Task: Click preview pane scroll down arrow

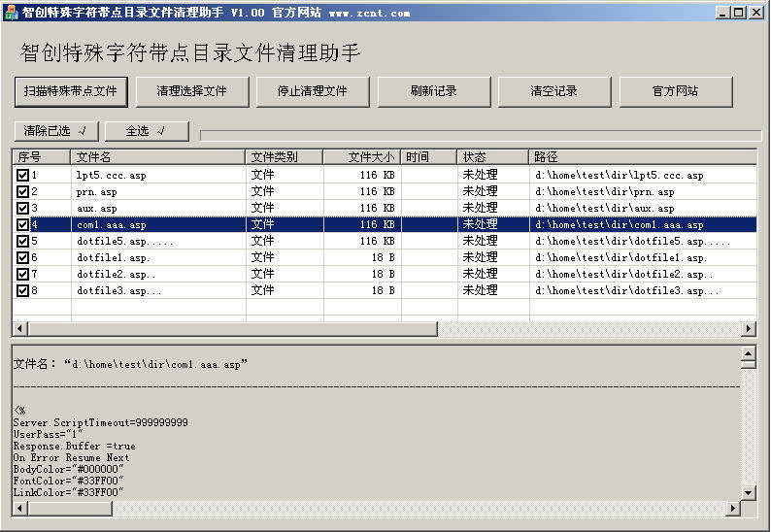Action: click(748, 492)
